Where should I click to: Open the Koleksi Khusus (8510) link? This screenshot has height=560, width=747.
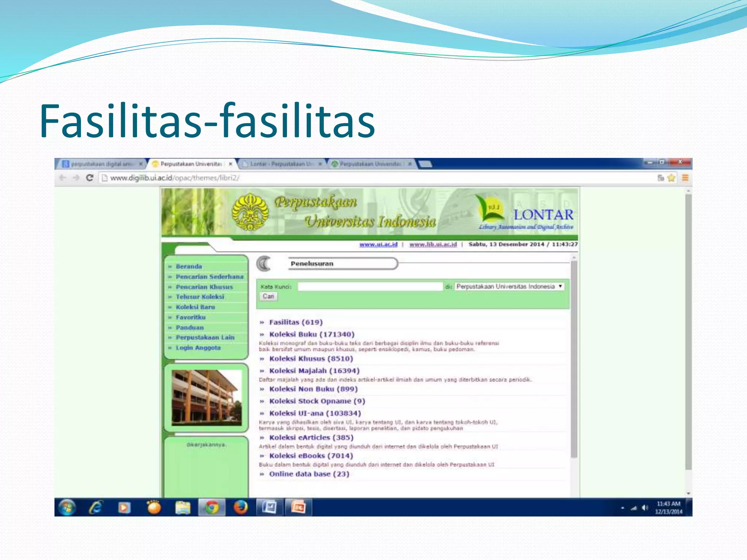pyautogui.click(x=311, y=359)
